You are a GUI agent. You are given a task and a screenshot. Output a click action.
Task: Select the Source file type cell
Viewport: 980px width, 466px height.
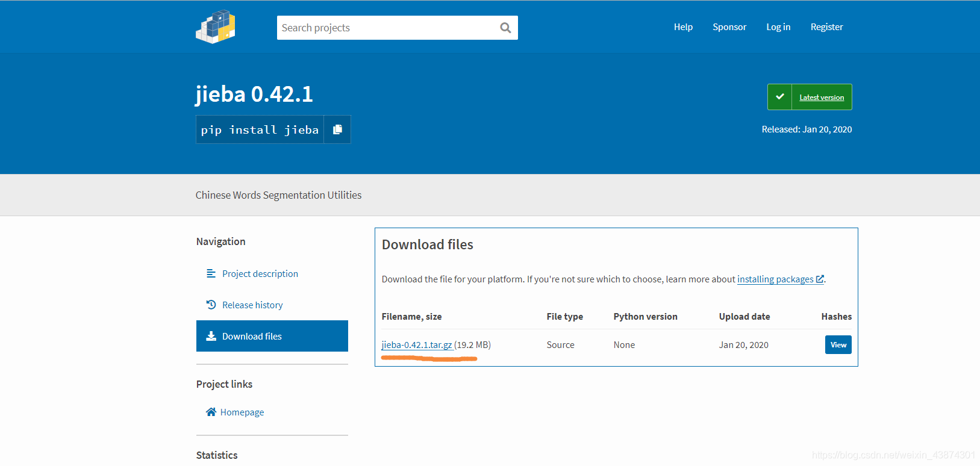pyautogui.click(x=561, y=345)
